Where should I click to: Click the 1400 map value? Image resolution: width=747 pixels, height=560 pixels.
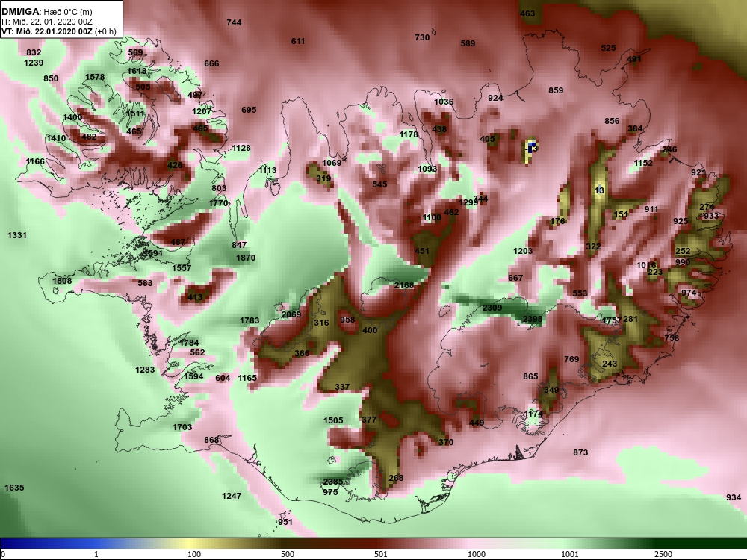pos(72,117)
